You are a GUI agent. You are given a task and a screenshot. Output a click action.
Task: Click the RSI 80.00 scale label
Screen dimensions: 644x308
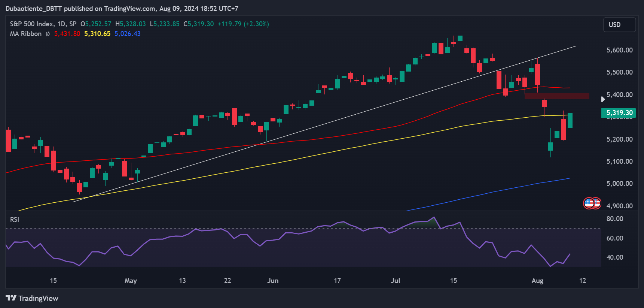[x=615, y=219]
